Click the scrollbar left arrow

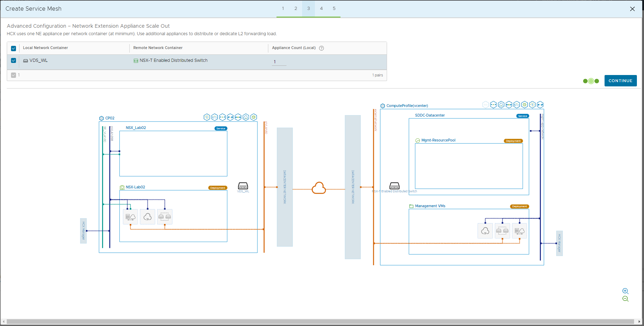tap(4, 322)
